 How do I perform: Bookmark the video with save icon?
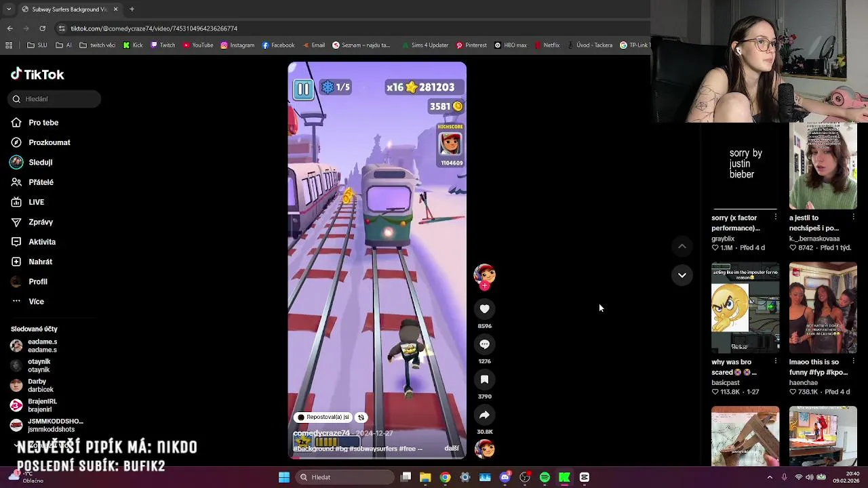tap(484, 380)
